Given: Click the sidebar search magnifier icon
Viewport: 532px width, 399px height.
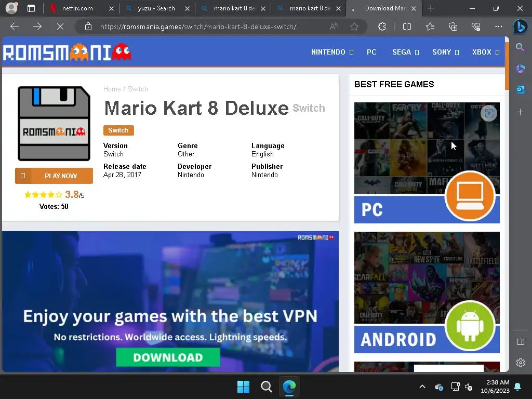Looking at the screenshot, I should pos(520,47).
